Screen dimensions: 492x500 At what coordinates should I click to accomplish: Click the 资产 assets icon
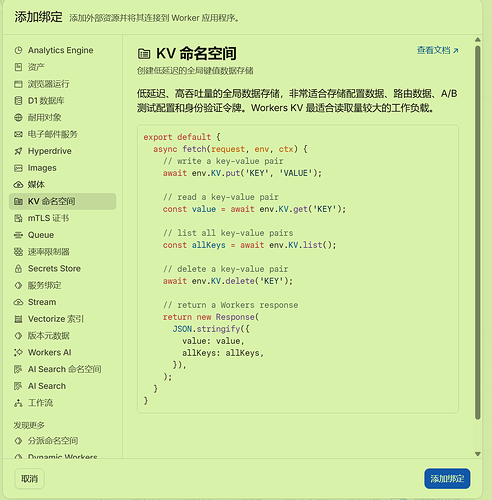18,67
